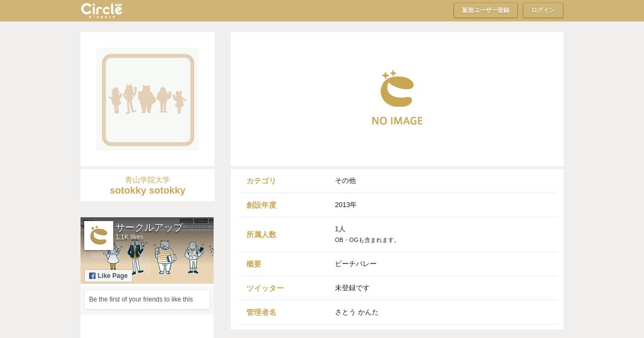Click the NO IMAGE placeholder picture

click(x=397, y=98)
